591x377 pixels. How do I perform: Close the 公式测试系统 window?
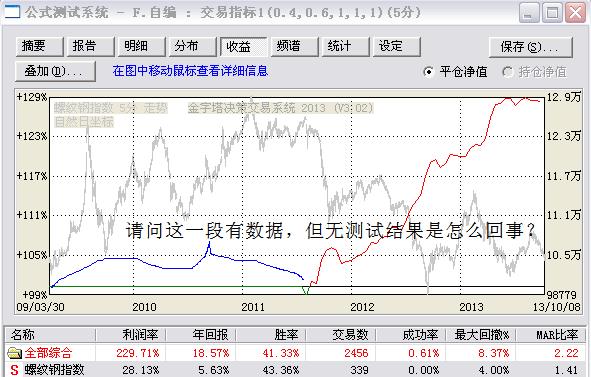[576, 12]
